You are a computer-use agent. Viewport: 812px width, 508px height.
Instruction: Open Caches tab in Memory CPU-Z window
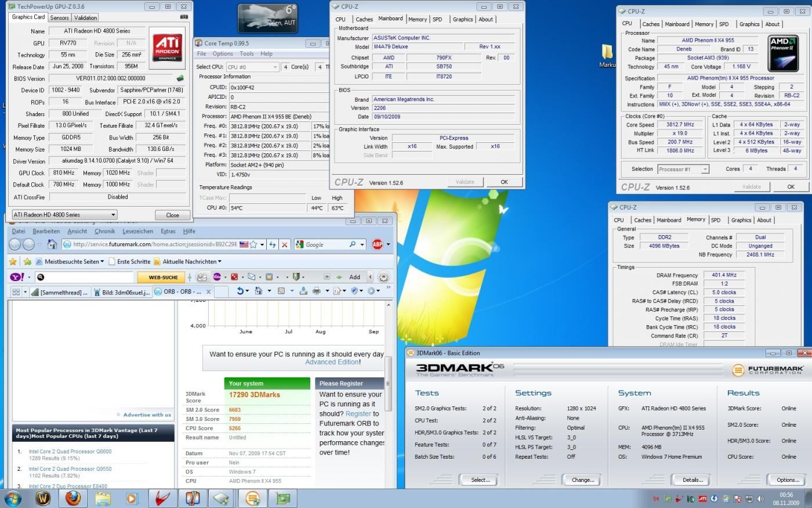(643, 220)
